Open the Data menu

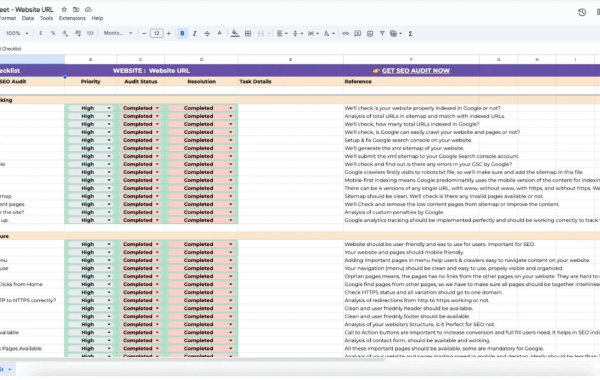coord(28,18)
